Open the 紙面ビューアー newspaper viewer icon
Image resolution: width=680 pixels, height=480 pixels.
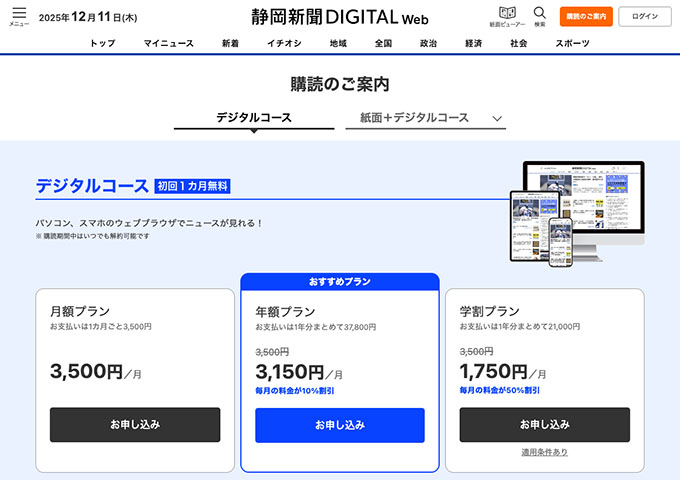tap(507, 16)
